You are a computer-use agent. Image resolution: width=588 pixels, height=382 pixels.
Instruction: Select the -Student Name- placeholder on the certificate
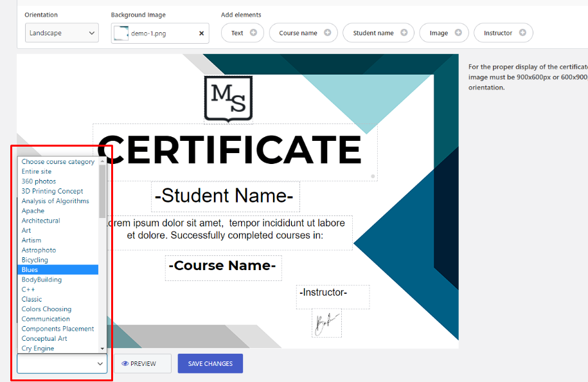click(226, 197)
